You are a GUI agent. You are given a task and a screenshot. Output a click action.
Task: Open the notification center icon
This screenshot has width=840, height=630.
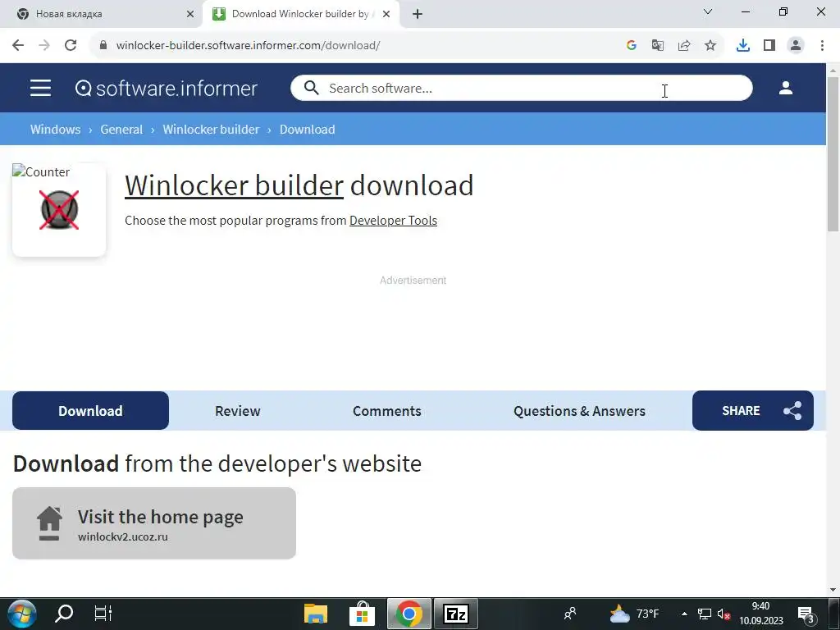pyautogui.click(x=806, y=614)
